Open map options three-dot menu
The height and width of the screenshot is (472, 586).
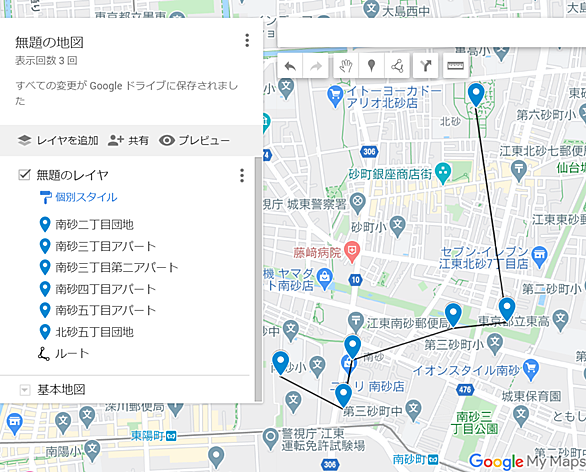(247, 40)
